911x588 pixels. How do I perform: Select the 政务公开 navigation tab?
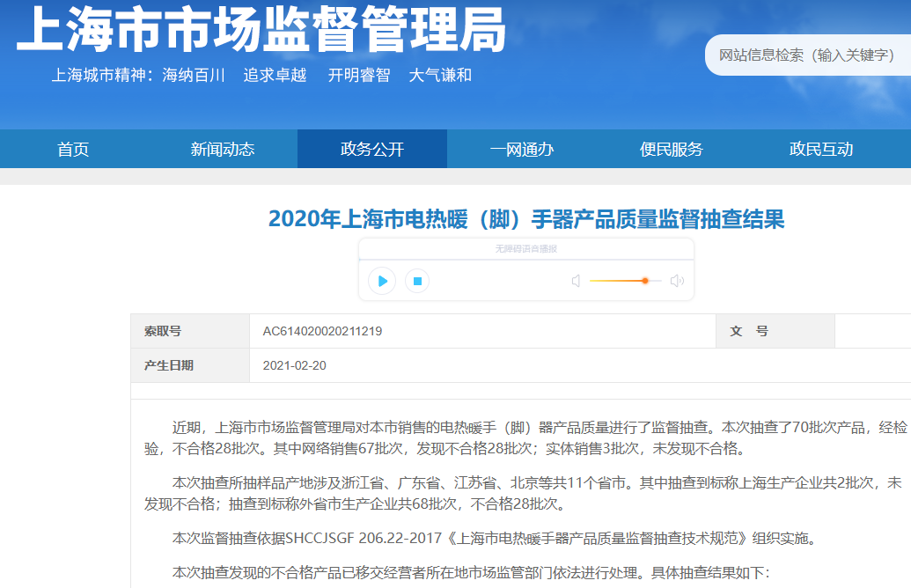tap(372, 150)
